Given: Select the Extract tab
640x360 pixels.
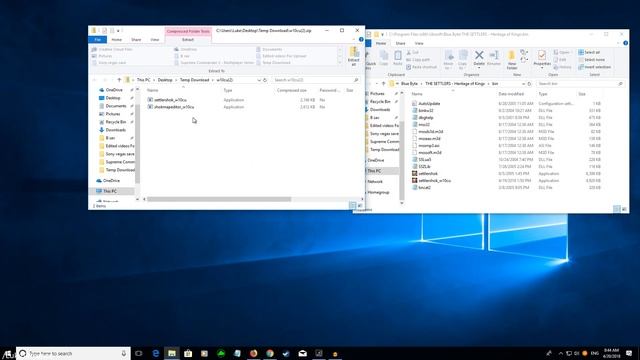Looking at the screenshot, I should click(188, 40).
